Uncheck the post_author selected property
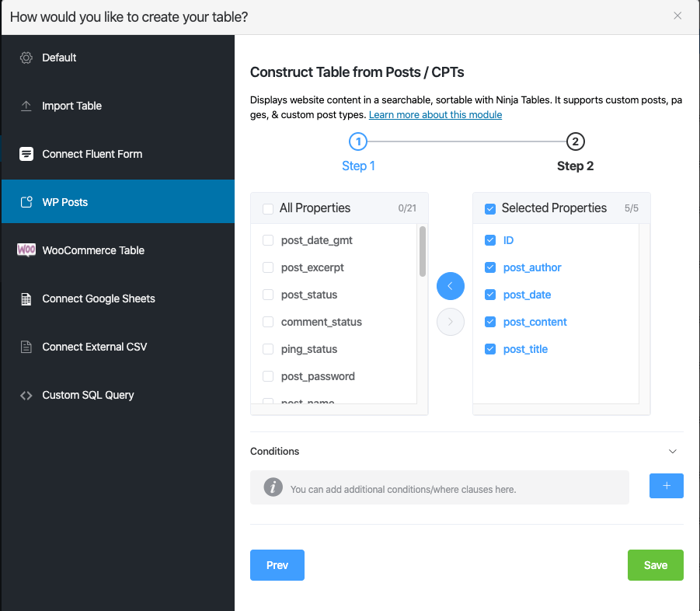The width and height of the screenshot is (700, 611). [x=490, y=267]
